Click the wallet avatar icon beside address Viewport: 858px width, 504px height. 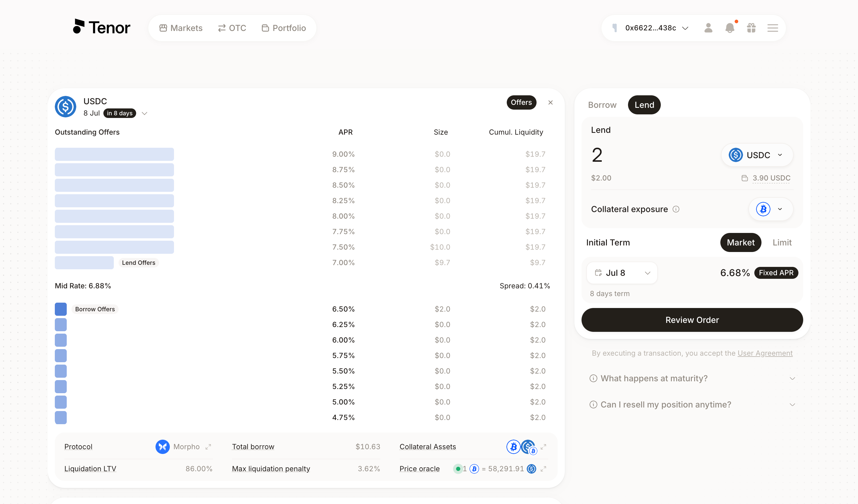[x=615, y=28]
